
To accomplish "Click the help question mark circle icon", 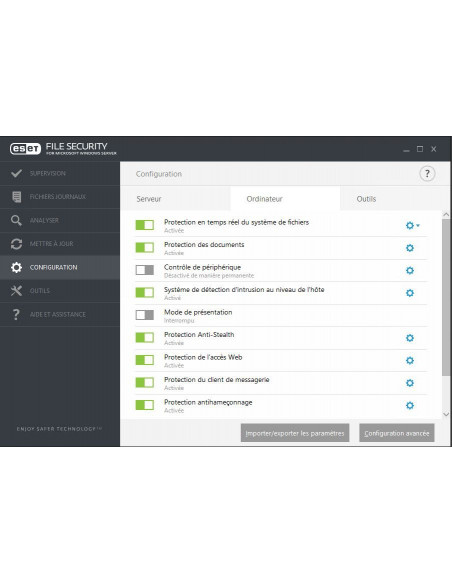I will tap(427, 174).
